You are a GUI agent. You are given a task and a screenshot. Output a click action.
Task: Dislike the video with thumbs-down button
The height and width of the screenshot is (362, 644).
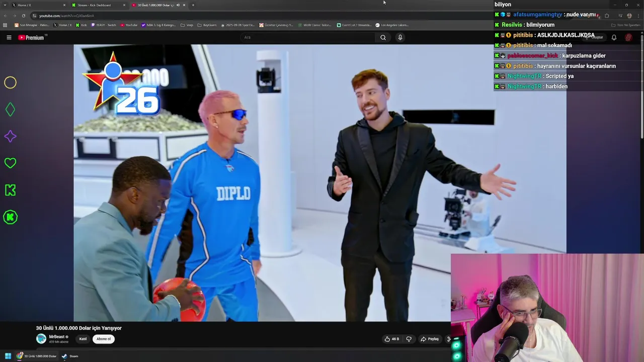coord(409,339)
